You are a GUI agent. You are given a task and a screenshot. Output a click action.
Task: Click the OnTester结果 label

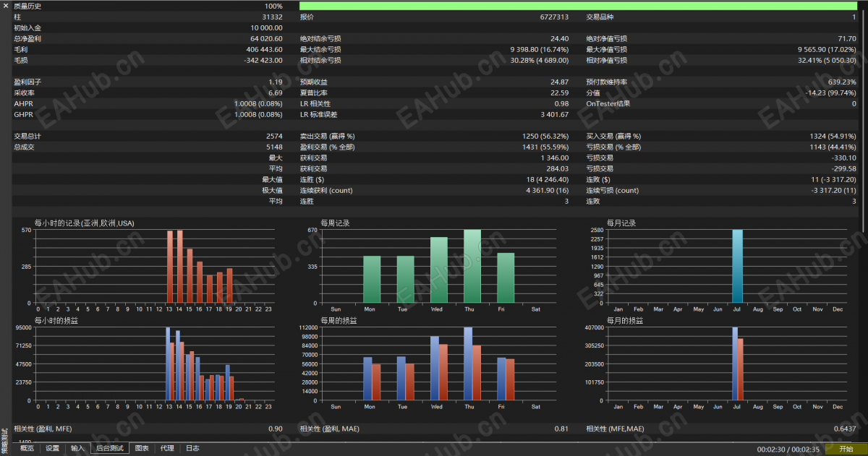click(x=607, y=103)
